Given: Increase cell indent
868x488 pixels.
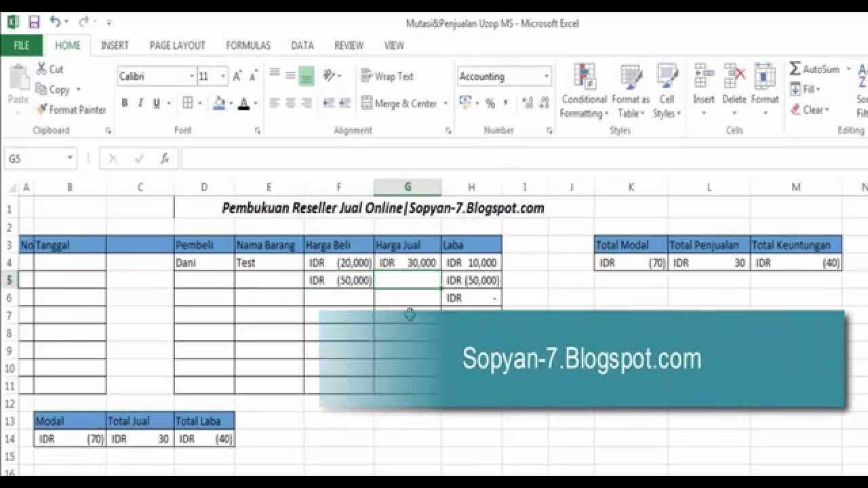Looking at the screenshot, I should [x=346, y=104].
